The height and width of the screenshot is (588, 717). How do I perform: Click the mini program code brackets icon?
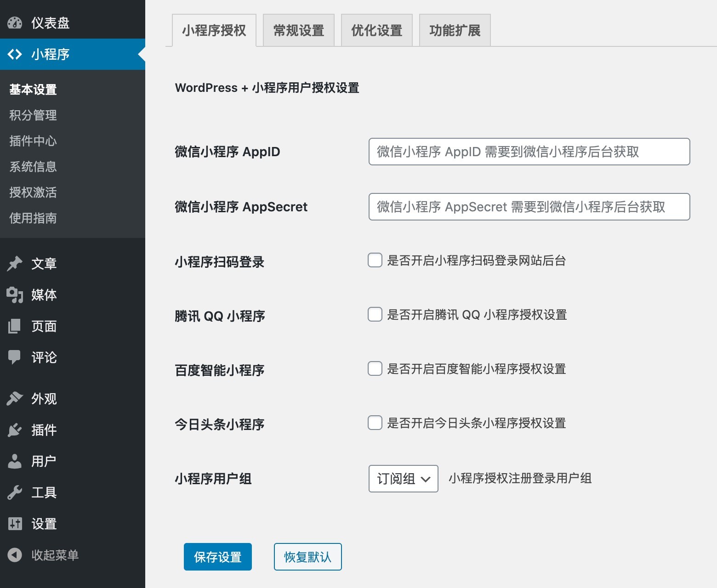(15, 54)
